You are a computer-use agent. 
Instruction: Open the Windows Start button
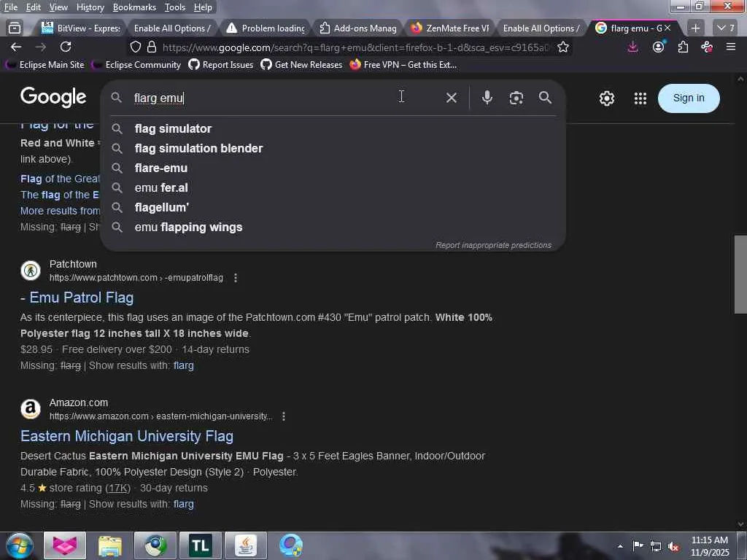[19, 545]
